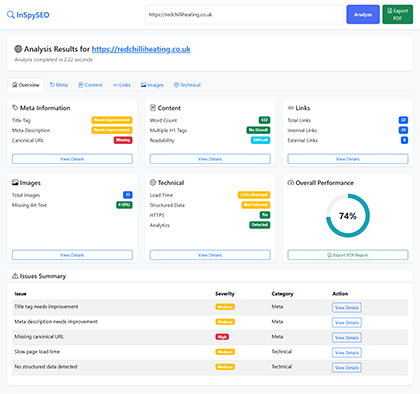Screen dimensions: 420x394
Task: Select the Overview tab
Action: 26,85
